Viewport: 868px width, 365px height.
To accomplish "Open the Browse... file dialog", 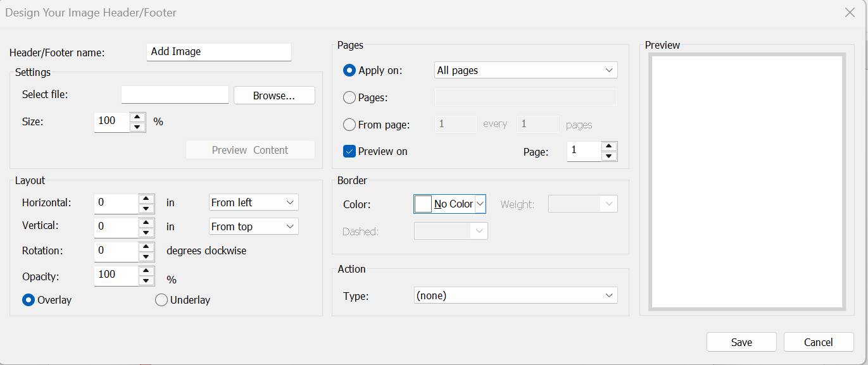I will pos(274,96).
